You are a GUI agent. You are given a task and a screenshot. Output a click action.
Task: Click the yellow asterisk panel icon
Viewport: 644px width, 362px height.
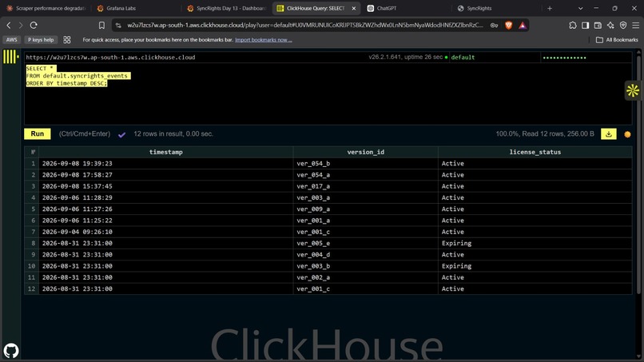tap(633, 90)
